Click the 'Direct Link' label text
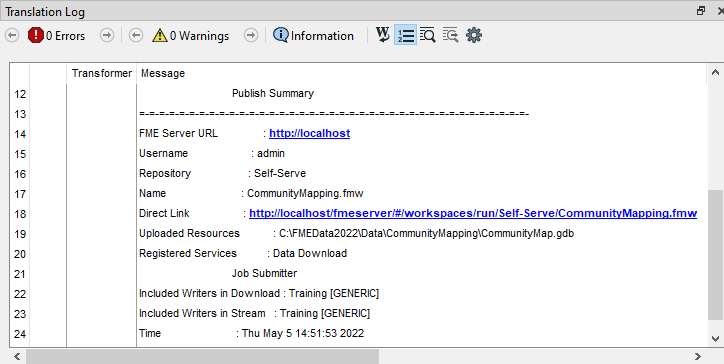Viewport: 724px width, 364px height. (x=164, y=213)
